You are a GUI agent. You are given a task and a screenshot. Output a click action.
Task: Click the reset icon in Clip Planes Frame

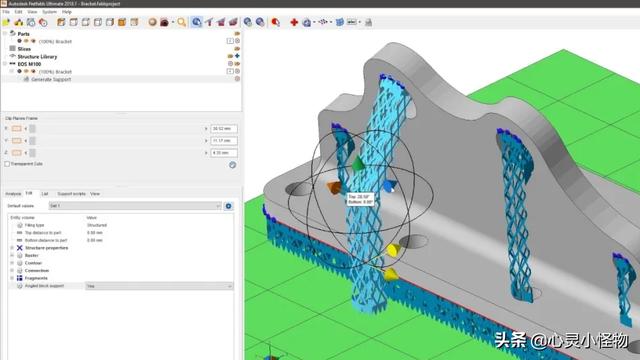[233, 165]
